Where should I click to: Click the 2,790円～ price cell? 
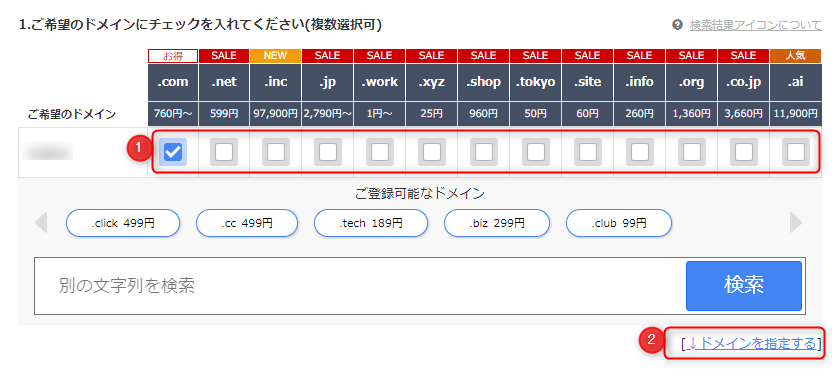[x=328, y=113]
